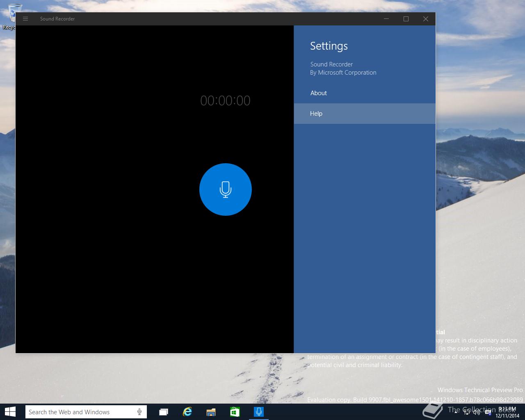525x420 pixels.
Task: Click the Sound Recorder title bar label
Action: click(x=57, y=19)
